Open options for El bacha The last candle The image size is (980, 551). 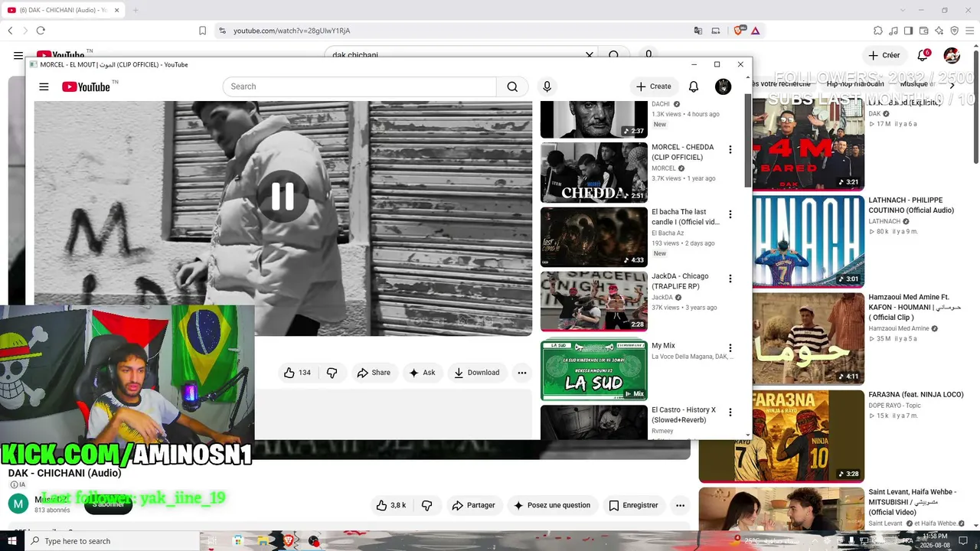pos(730,214)
